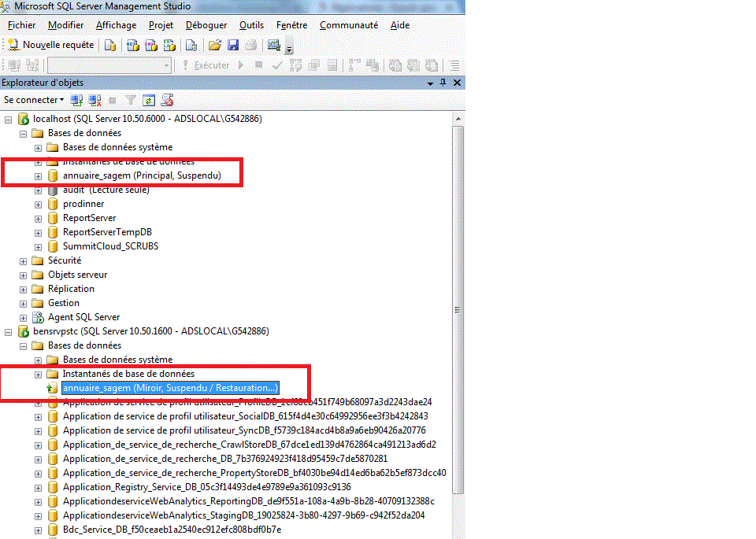
Task: Click the Disconnect server icon
Action: click(94, 100)
